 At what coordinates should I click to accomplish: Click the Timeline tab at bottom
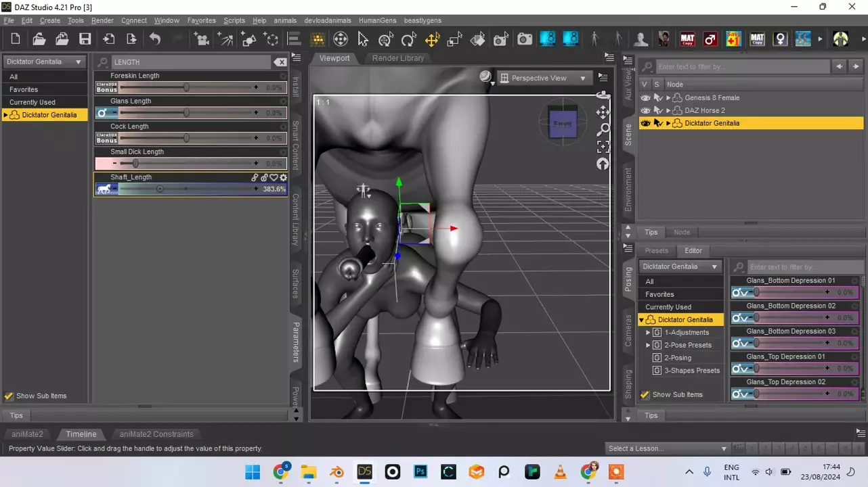click(81, 434)
